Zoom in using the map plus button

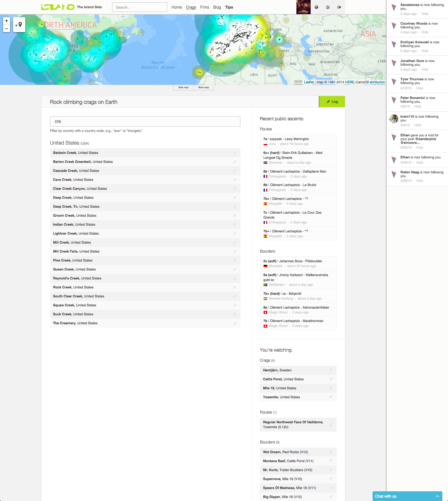(6, 21)
